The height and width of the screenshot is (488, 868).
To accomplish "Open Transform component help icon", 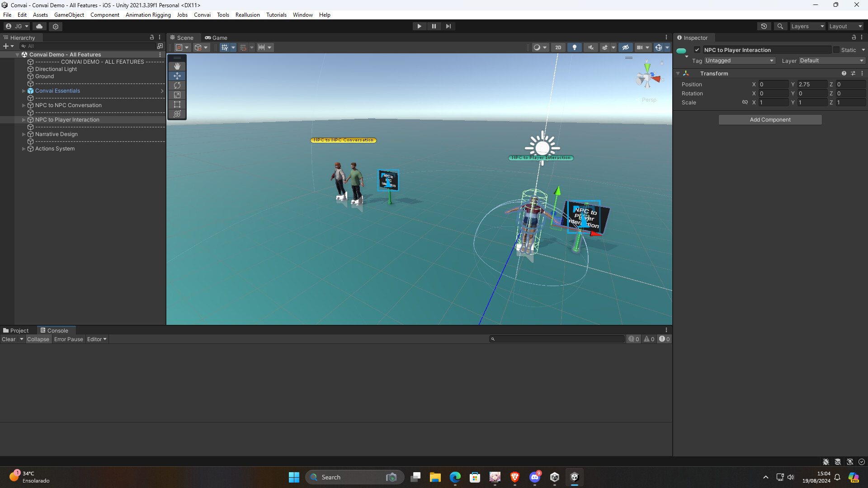I will 844,74.
